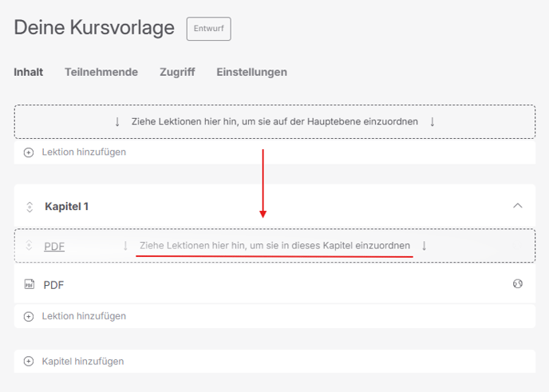Open the Inhalt tab

click(29, 72)
